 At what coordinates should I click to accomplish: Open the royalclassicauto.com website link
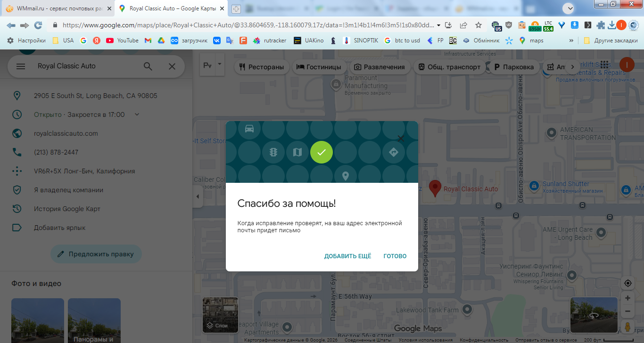pos(66,133)
